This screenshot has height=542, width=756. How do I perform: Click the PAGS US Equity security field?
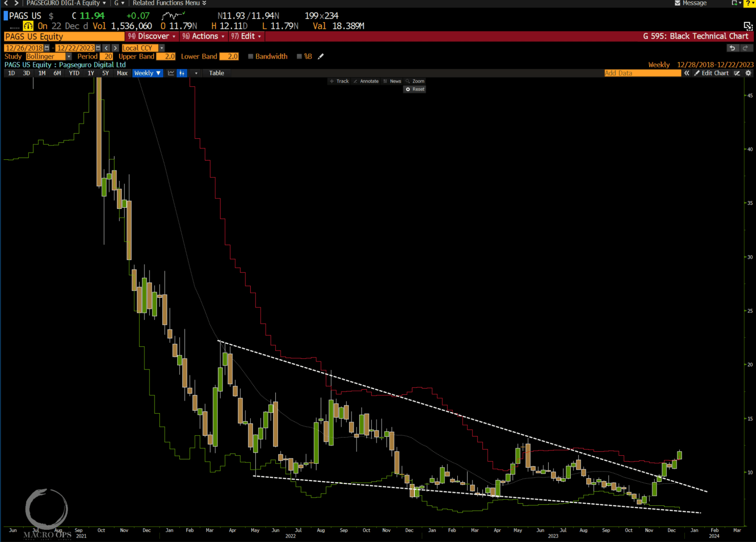tap(64, 37)
